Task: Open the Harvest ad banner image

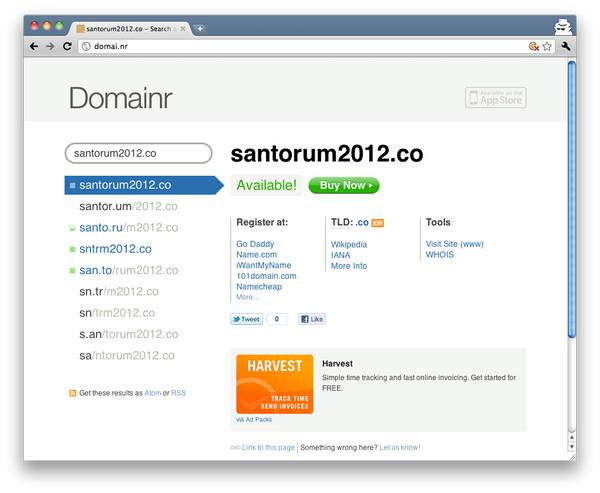Action: point(275,384)
